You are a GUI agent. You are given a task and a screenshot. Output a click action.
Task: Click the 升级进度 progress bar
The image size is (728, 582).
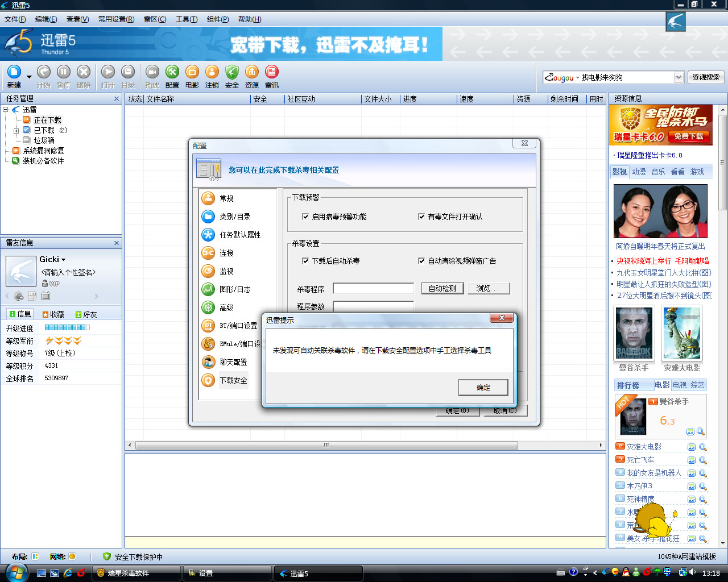[x=67, y=327]
